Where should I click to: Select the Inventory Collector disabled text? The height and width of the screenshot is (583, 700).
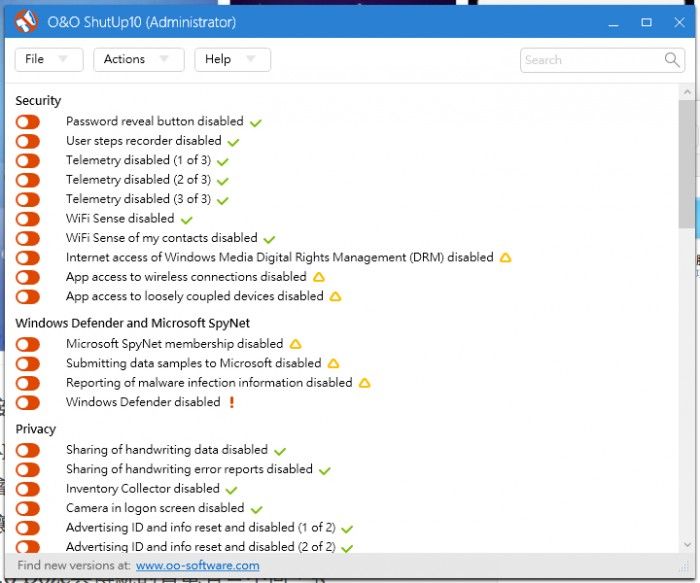(x=142, y=488)
